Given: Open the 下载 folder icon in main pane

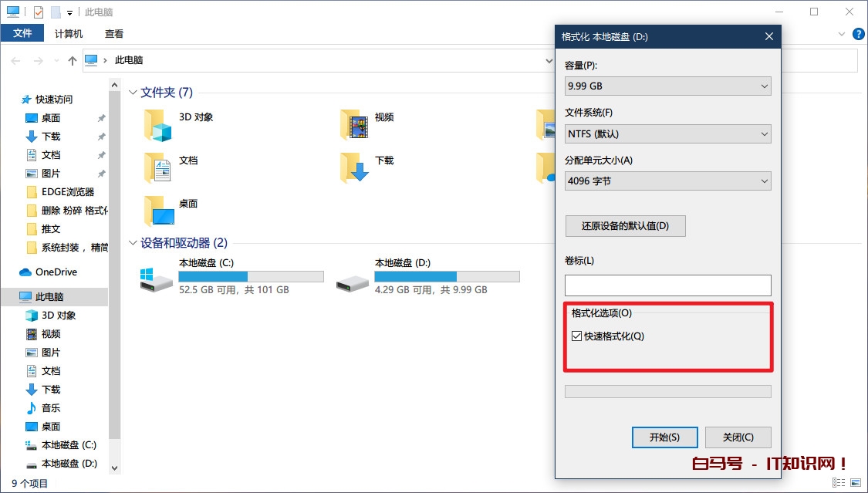Looking at the screenshot, I should (354, 168).
